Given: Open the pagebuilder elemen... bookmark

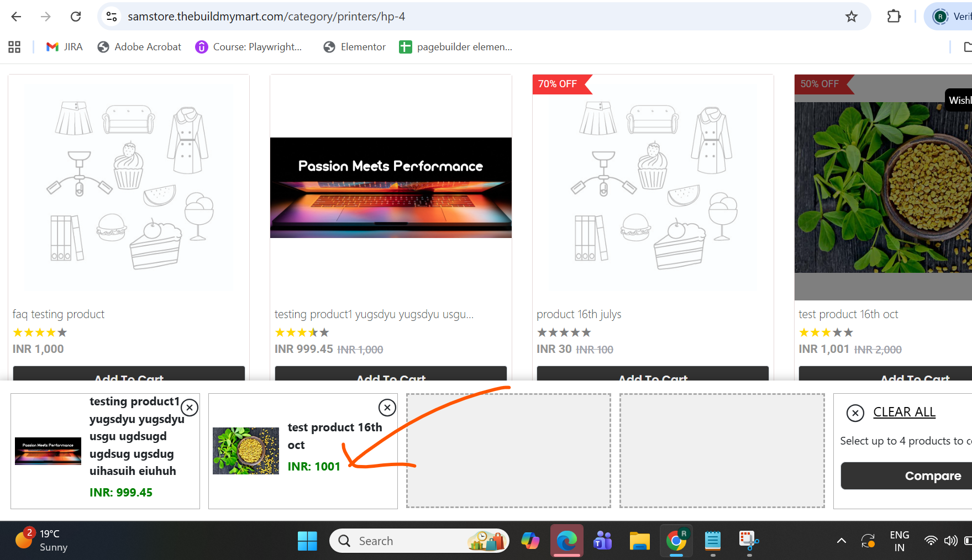Looking at the screenshot, I should 456,47.
